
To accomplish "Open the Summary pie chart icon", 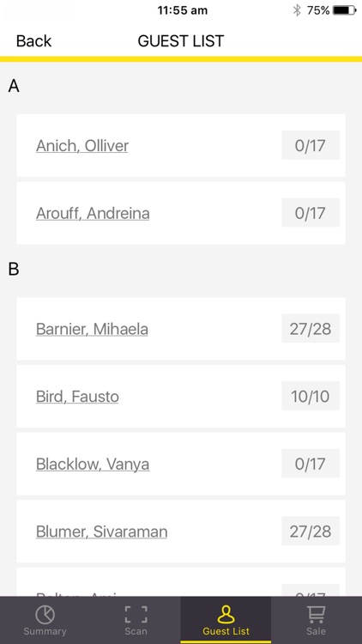I will click(45, 615).
